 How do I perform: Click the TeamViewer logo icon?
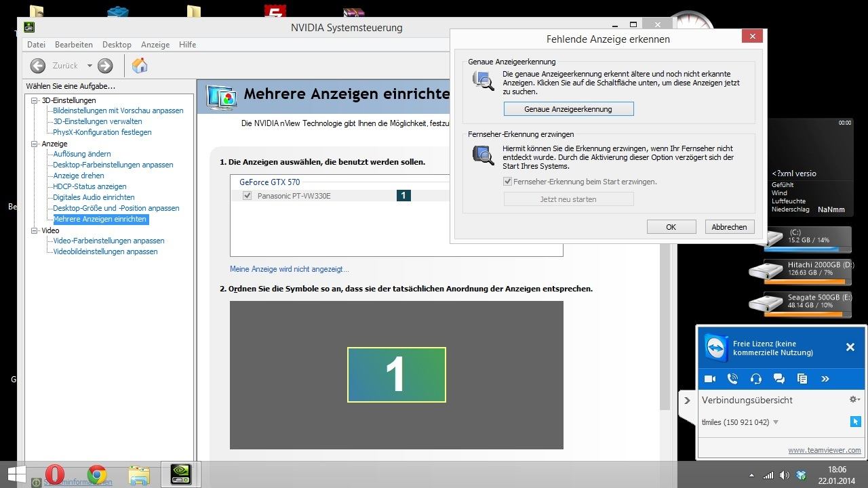pyautogui.click(x=716, y=348)
